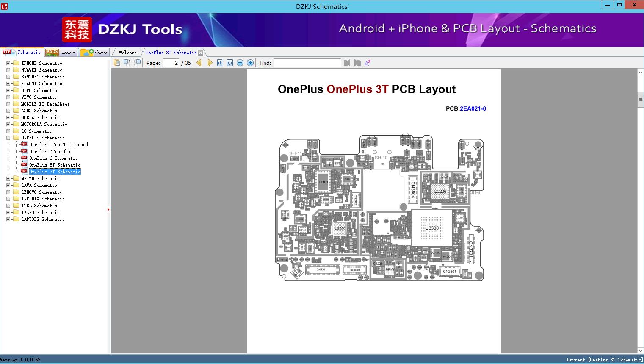This screenshot has width=644, height=364.
Task: Expand the MOTOROLA Schematic node
Action: pos(8,124)
